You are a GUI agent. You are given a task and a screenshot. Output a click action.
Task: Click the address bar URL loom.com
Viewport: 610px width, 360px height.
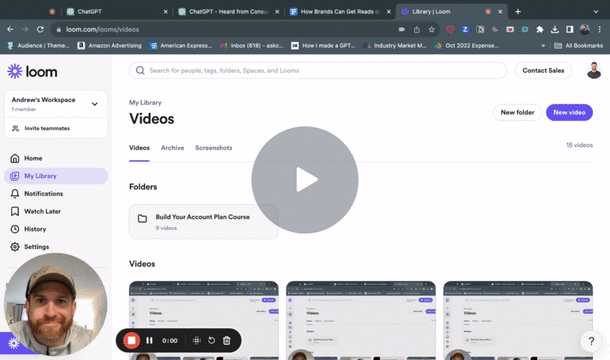coord(102,29)
